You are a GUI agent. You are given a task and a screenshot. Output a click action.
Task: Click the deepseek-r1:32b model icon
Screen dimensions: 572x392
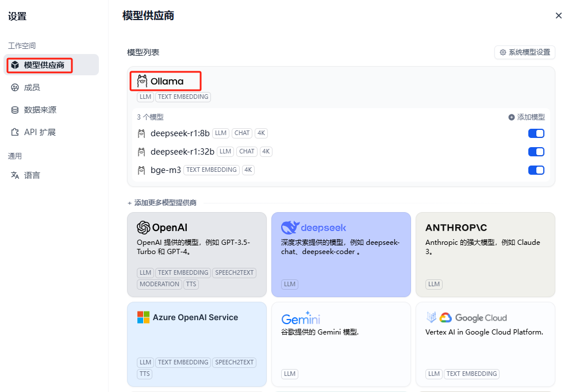pyautogui.click(x=141, y=152)
